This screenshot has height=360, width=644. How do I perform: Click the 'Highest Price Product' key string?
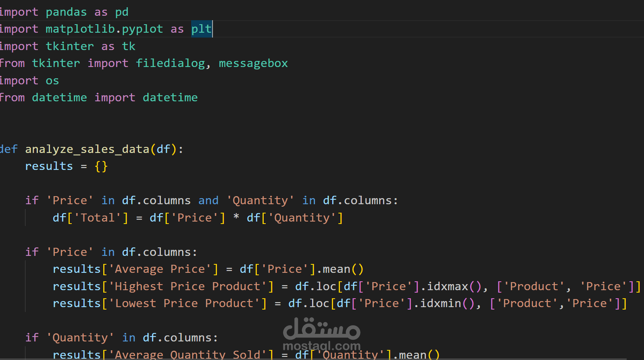click(x=188, y=287)
